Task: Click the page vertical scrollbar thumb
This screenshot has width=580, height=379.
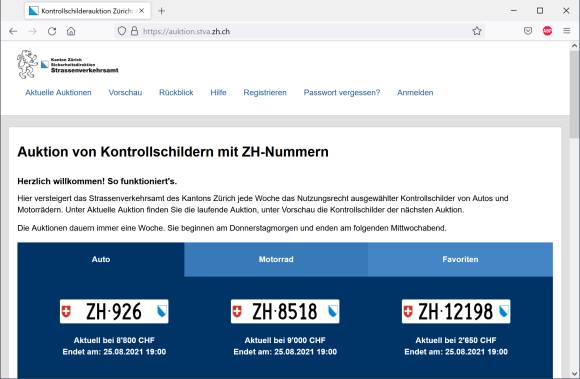Action: tap(574, 94)
